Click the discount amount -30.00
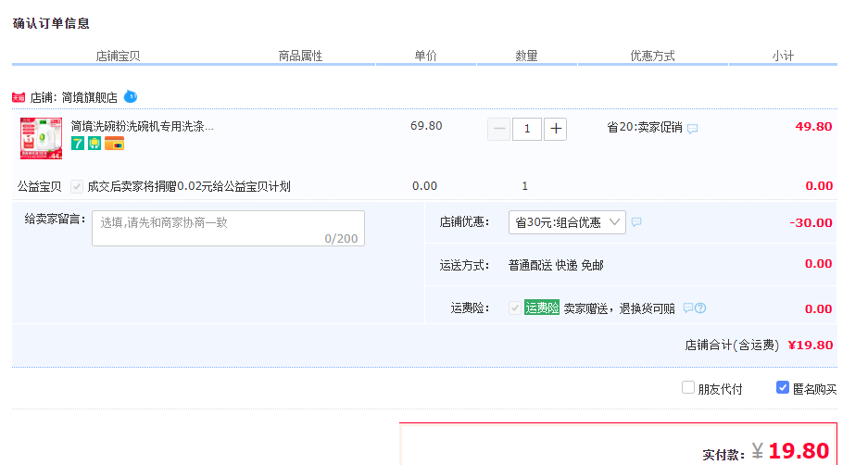 811,222
